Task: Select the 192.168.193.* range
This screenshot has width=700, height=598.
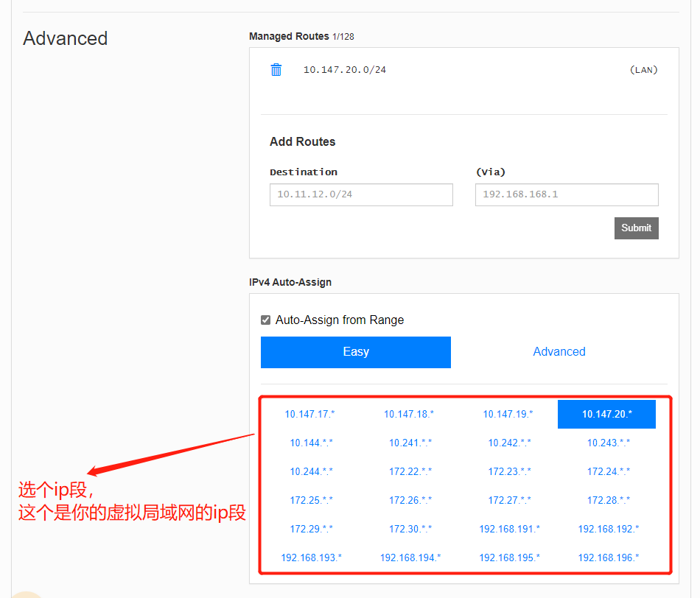Action: tap(311, 557)
